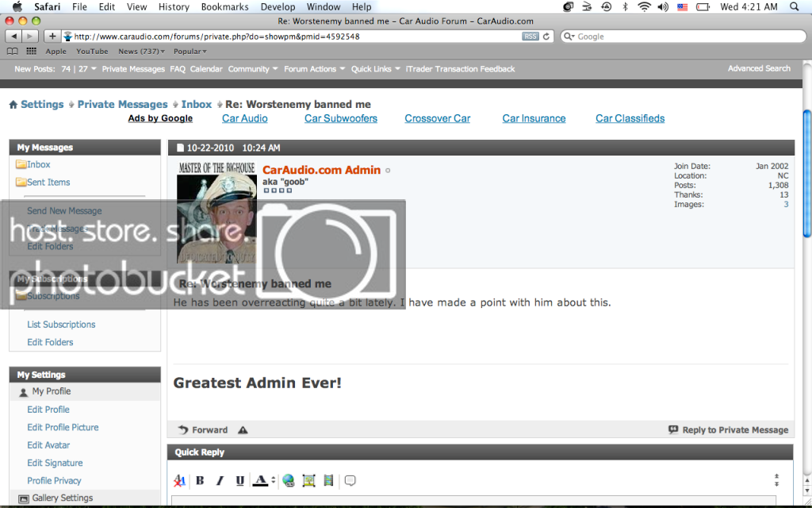Open the Popular bookmarks dropdown
The image size is (812, 508).
[x=190, y=52]
